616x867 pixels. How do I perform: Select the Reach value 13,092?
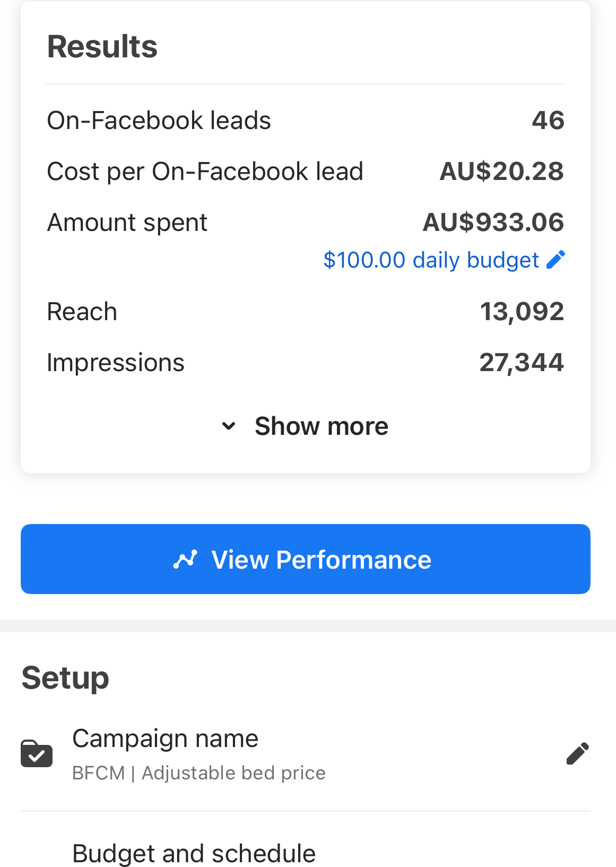[522, 312]
